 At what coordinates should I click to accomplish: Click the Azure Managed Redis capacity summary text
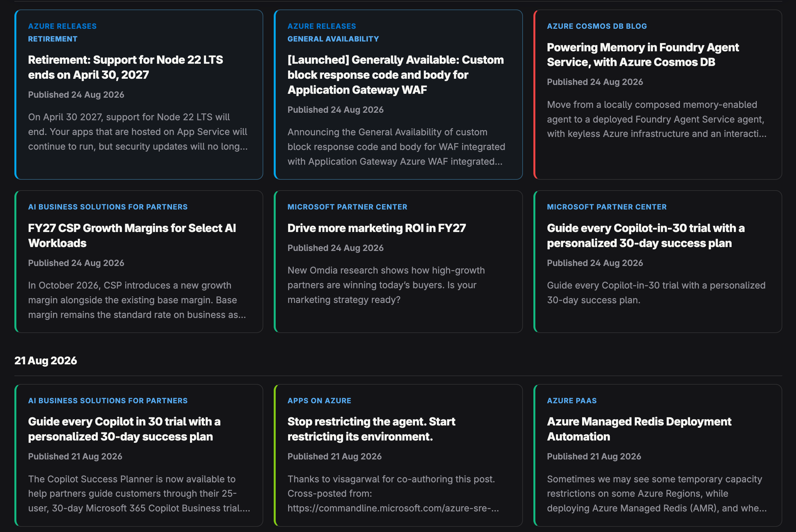pos(656,493)
